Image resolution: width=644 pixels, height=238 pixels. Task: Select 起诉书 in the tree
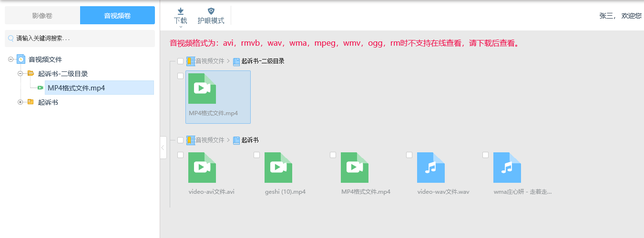(48, 102)
